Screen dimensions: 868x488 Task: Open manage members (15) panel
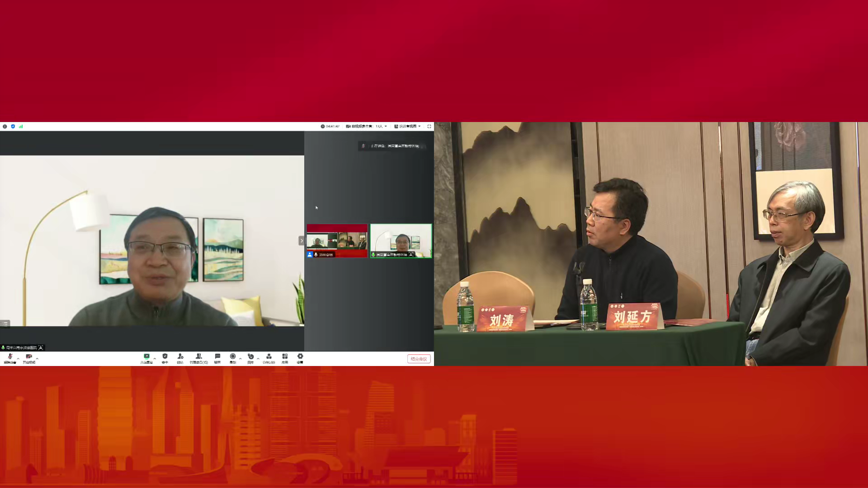198,358
